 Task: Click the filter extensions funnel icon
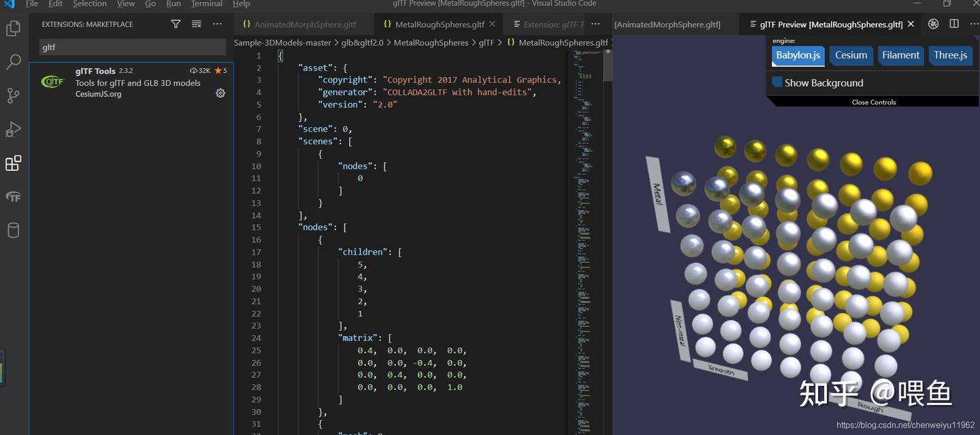tap(176, 24)
